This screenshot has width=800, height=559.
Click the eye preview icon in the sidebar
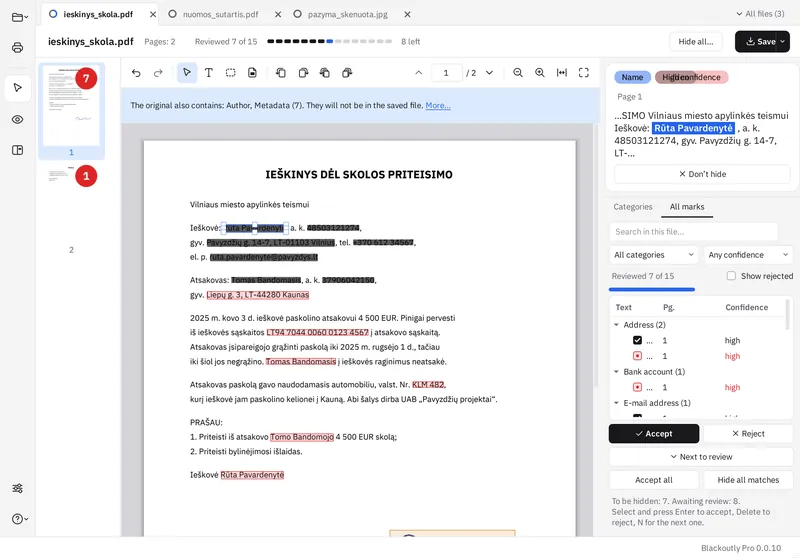17,119
